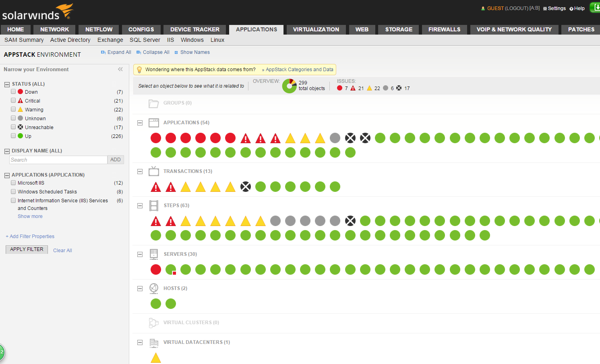The image size is (600, 364).
Task: Check the Microsoft IIS application filter
Action: tap(13, 183)
